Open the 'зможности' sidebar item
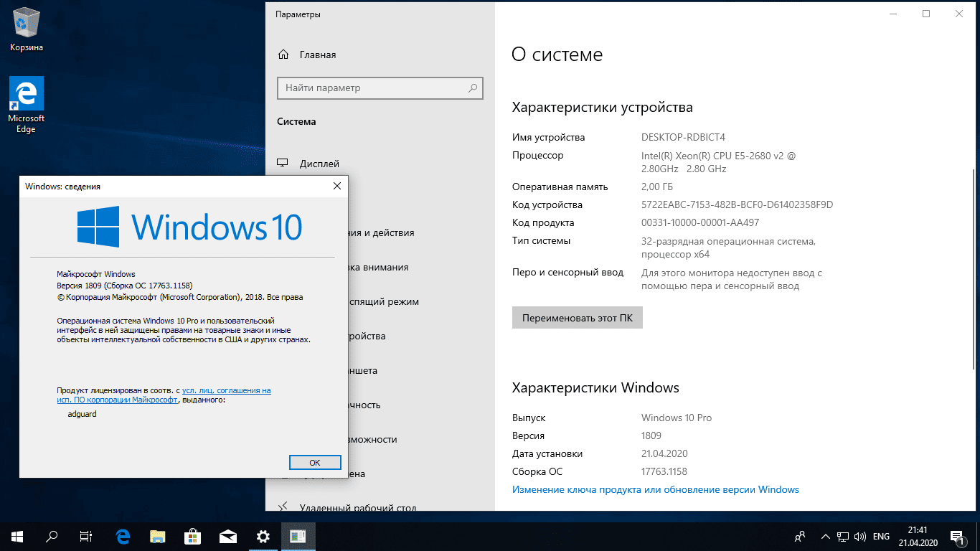This screenshot has height=551, width=980. [372, 439]
